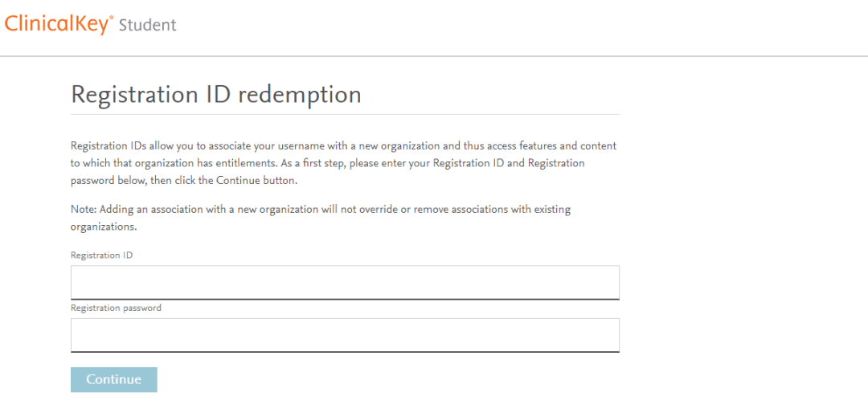
Task: Click the final word "organizations." of the note
Action: 104,227
